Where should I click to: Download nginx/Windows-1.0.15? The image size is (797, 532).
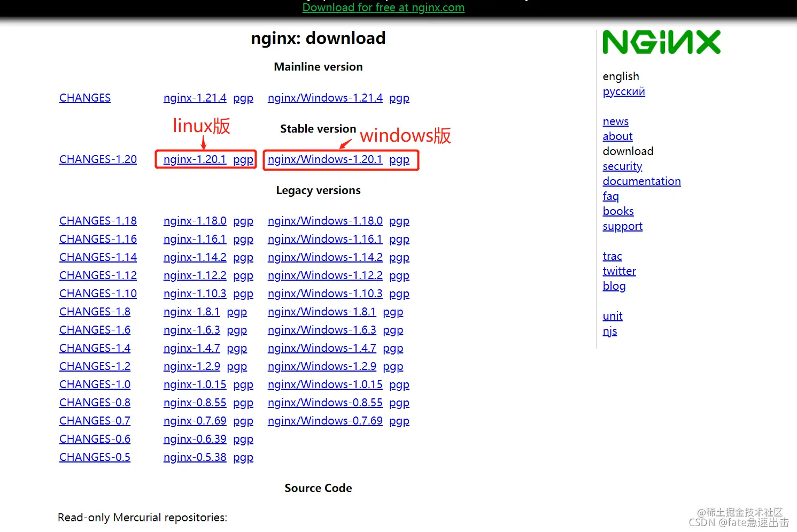click(325, 384)
